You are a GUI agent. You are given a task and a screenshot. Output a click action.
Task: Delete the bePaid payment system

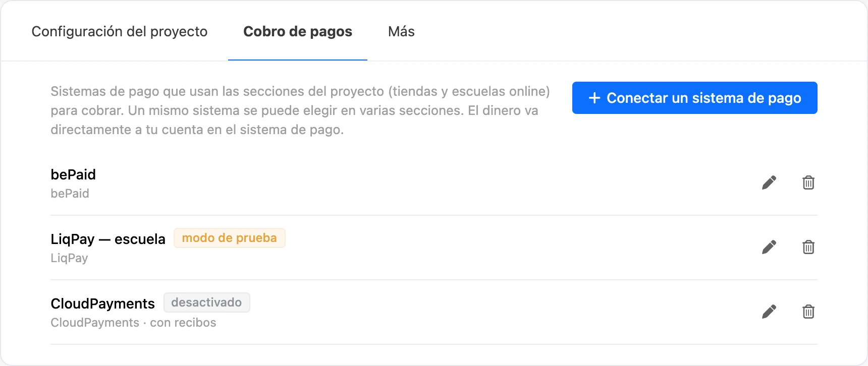pos(808,182)
